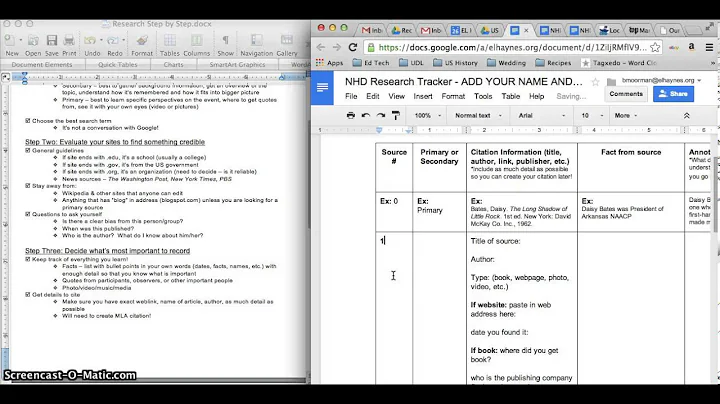The height and width of the screenshot is (404, 720).
Task: Open the Columns tool in Word
Action: [197, 41]
